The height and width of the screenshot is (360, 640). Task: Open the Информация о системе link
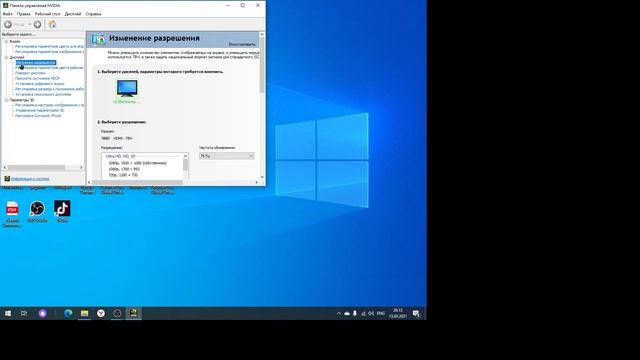pyautogui.click(x=30, y=179)
